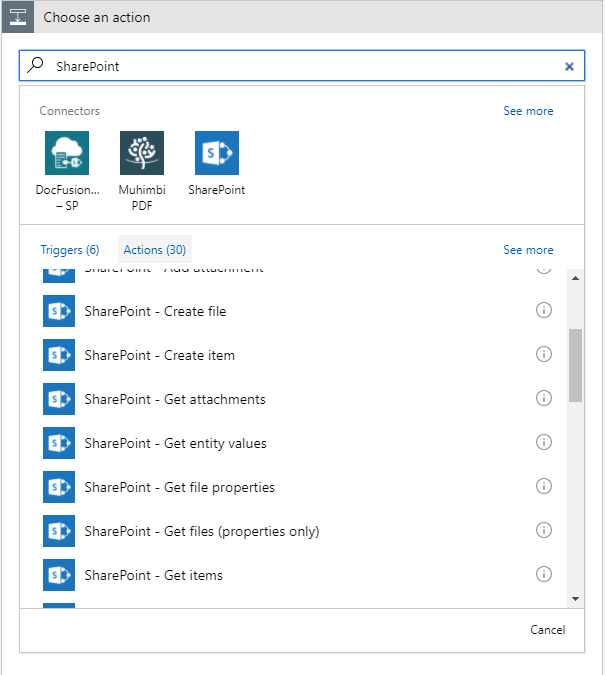Click SharePoint icon beside Get attachments
Screen dimensions: 605x675
coord(59,399)
